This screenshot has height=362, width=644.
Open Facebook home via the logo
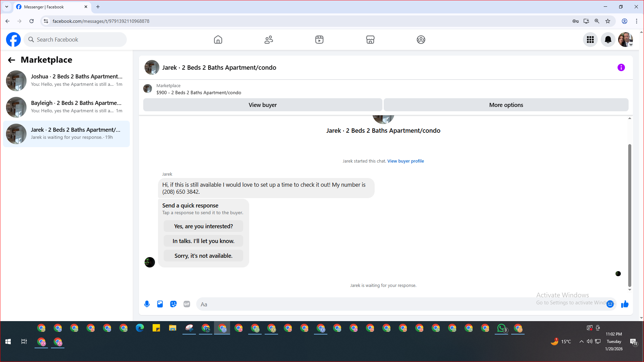[13, 40]
